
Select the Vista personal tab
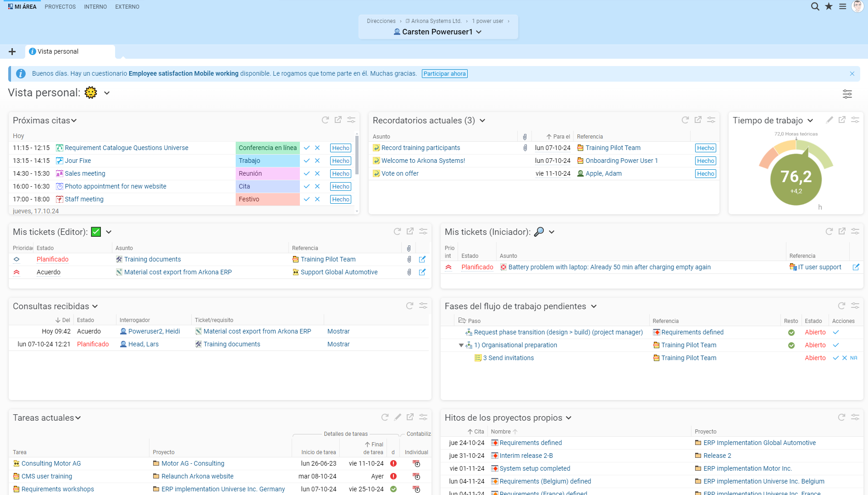58,51
